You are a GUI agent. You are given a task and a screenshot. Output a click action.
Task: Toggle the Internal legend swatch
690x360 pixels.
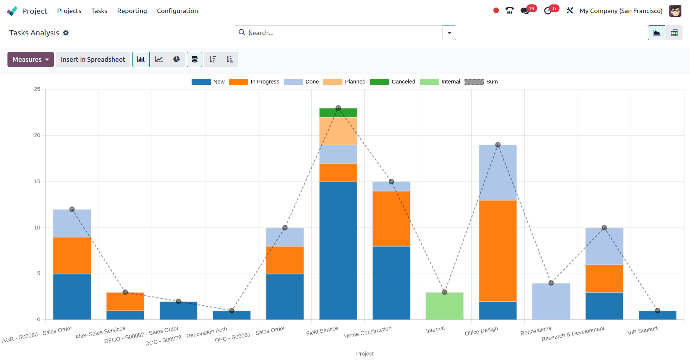pos(429,82)
